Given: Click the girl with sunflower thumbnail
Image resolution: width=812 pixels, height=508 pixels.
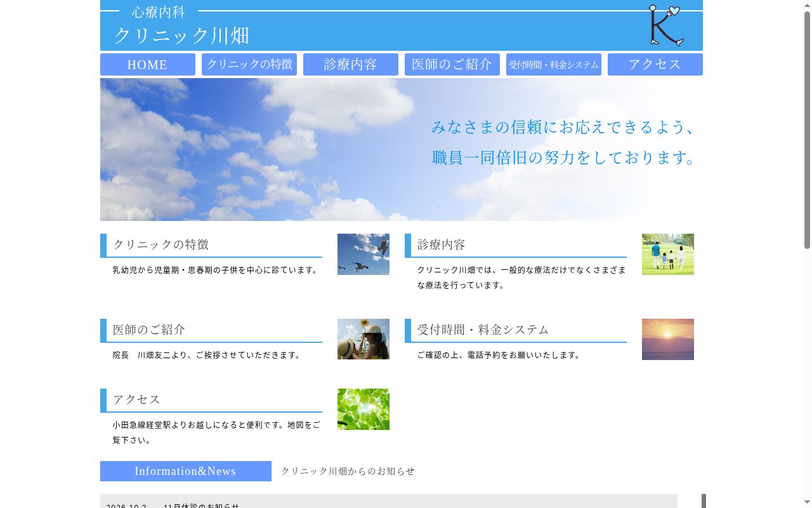Looking at the screenshot, I should pyautogui.click(x=363, y=339).
